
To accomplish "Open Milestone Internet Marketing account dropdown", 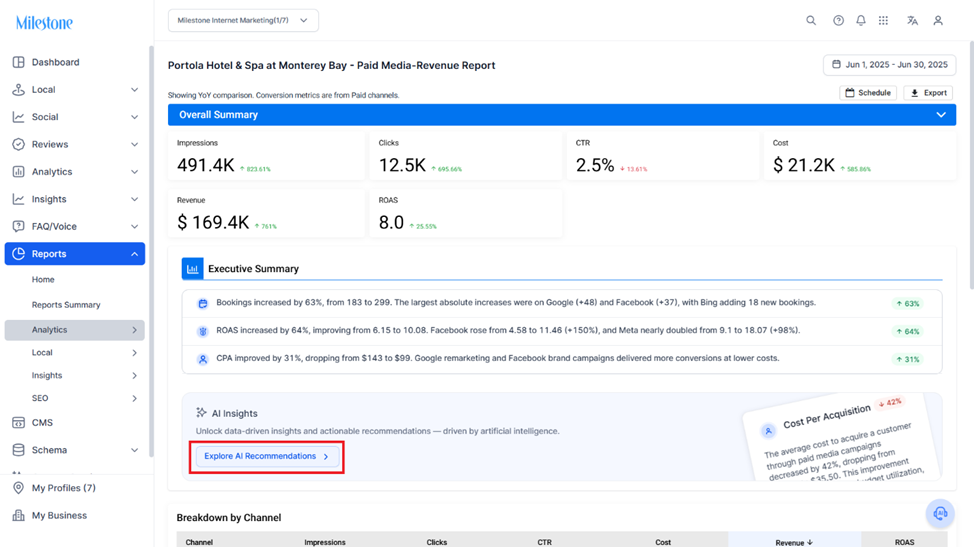I will tap(243, 20).
